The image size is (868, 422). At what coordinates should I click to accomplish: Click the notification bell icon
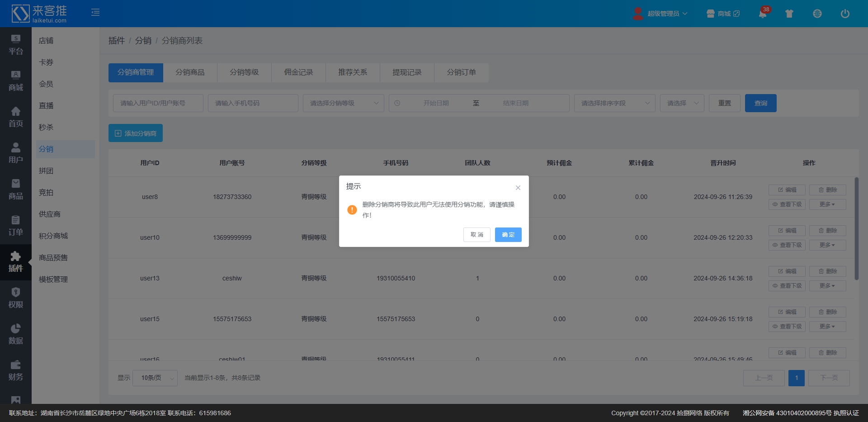763,14
